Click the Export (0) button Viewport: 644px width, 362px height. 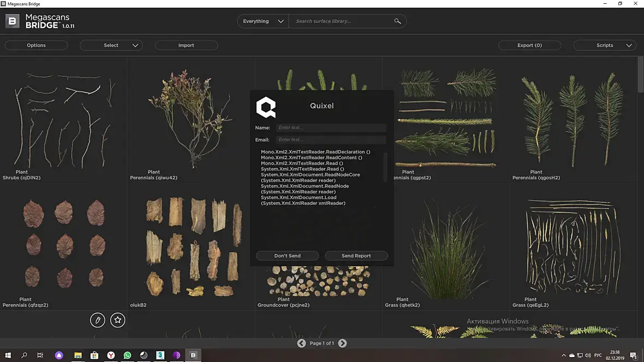pos(529,45)
